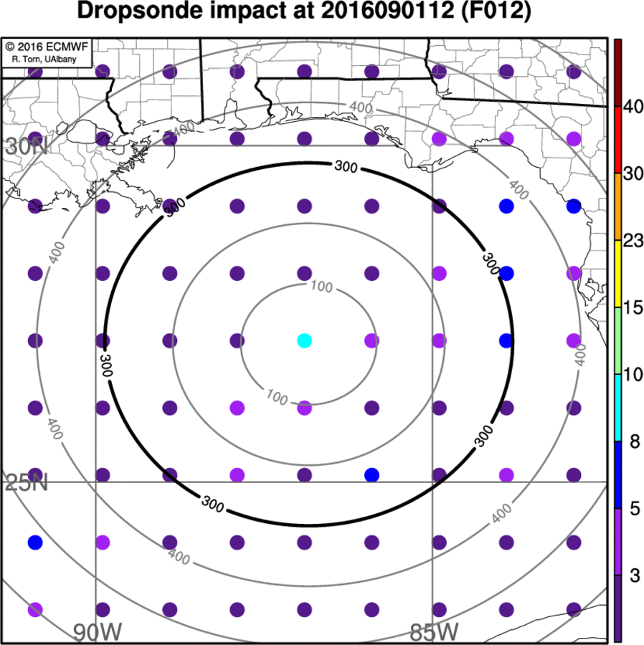
Task: Click the vertical "400" label near the map's right edge
Action: 580,355
